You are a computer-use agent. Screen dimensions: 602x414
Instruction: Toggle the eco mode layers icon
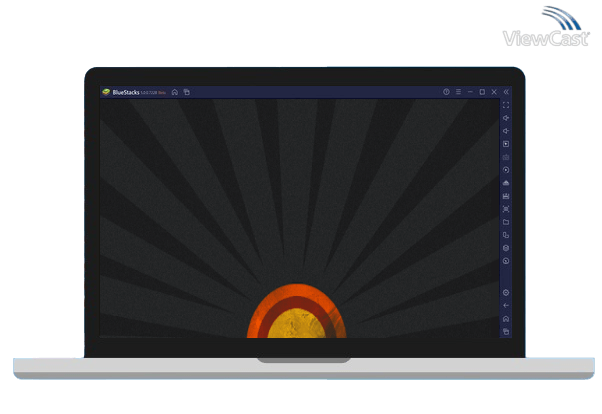[506, 248]
